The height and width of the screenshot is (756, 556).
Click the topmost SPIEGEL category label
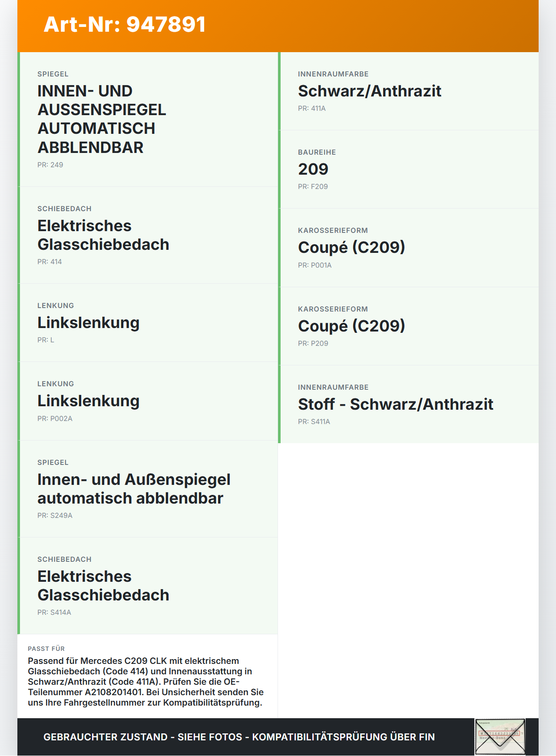(53, 74)
